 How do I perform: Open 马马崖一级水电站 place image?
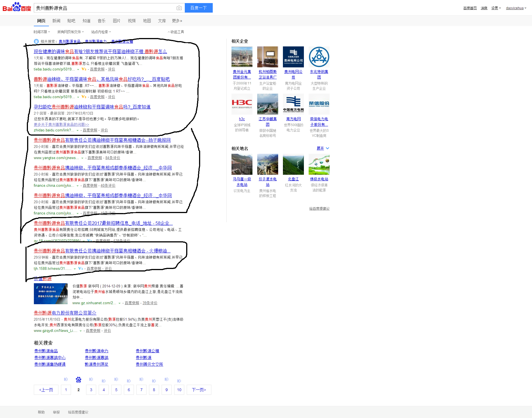(242, 164)
